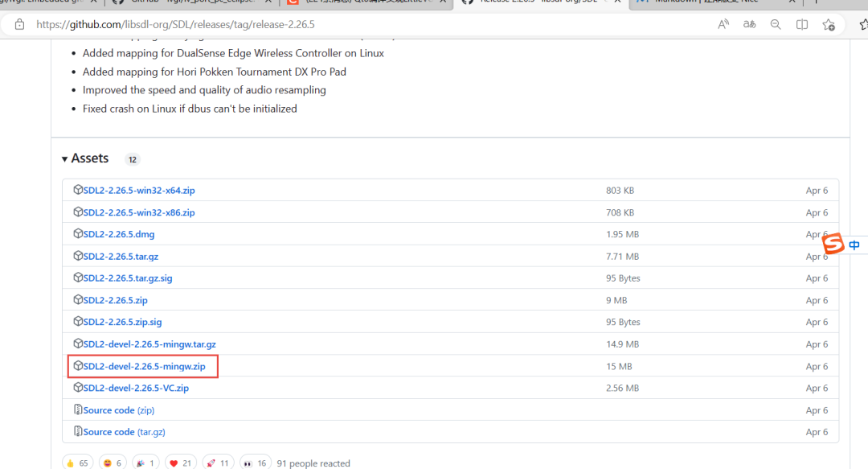This screenshot has height=469, width=868.
Task: Download SDL2-devel-2.26.5-mingw.zip
Action: coord(144,366)
